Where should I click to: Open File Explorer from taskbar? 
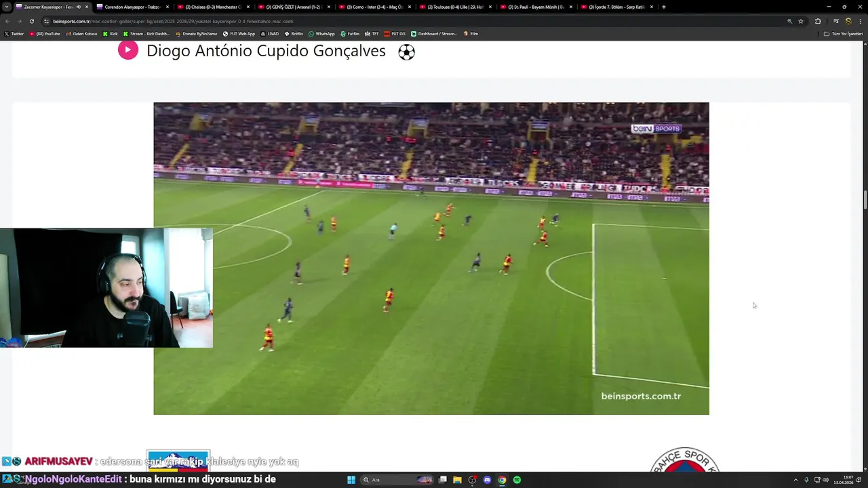coord(458,480)
